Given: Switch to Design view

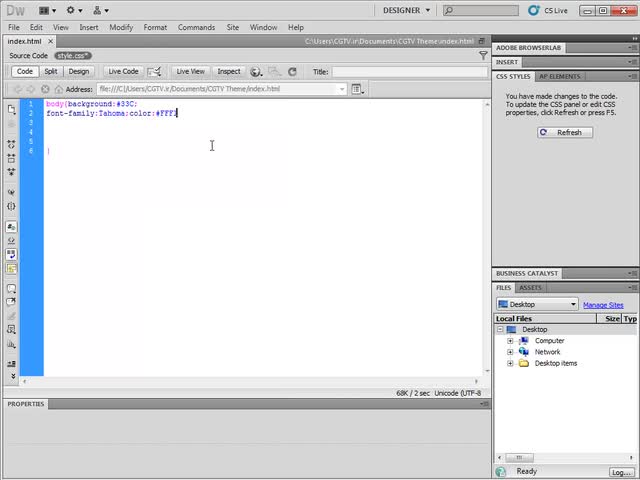Looking at the screenshot, I should point(78,71).
